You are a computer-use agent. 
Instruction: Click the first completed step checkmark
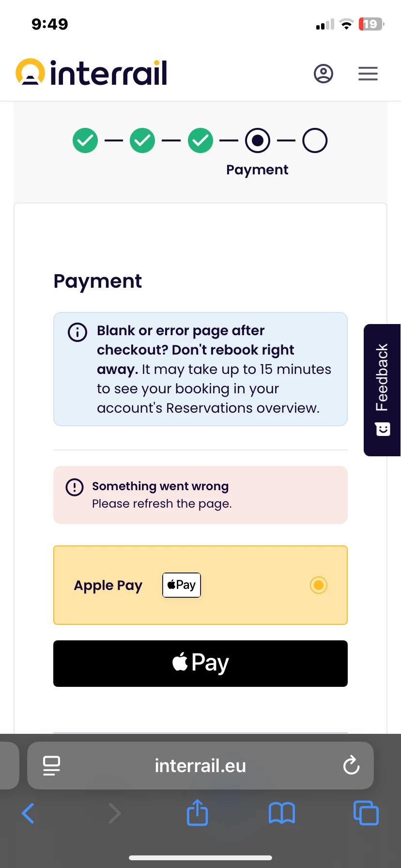(85, 140)
